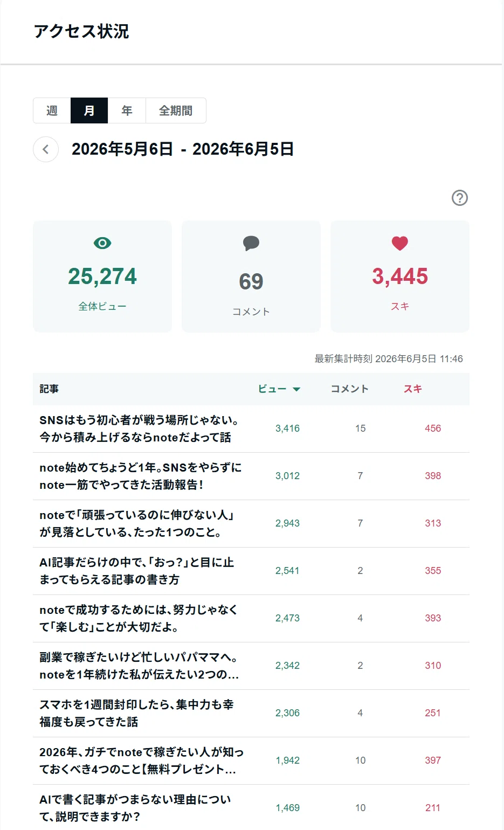The height and width of the screenshot is (830, 504).
Task: Click like count 251
Action: pos(433,713)
